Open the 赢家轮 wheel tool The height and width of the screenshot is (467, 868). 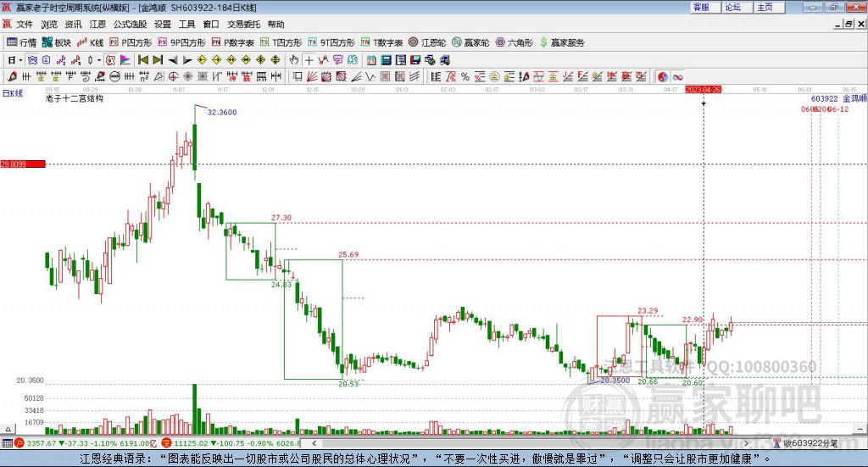click(x=470, y=42)
